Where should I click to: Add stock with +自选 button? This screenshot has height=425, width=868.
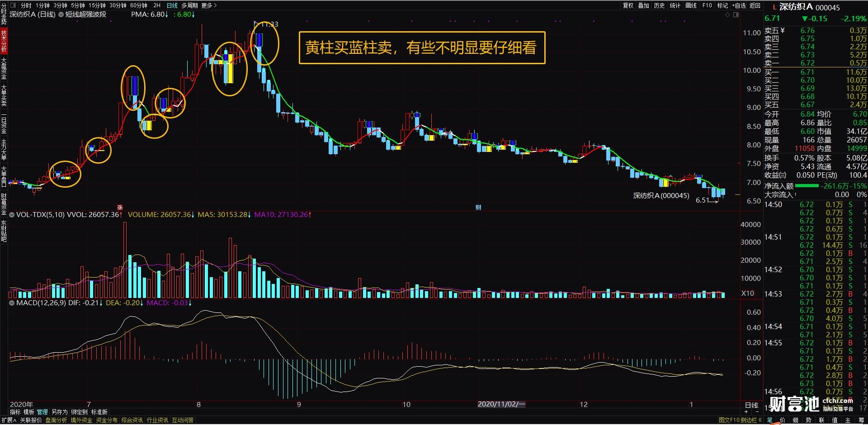(739, 5)
